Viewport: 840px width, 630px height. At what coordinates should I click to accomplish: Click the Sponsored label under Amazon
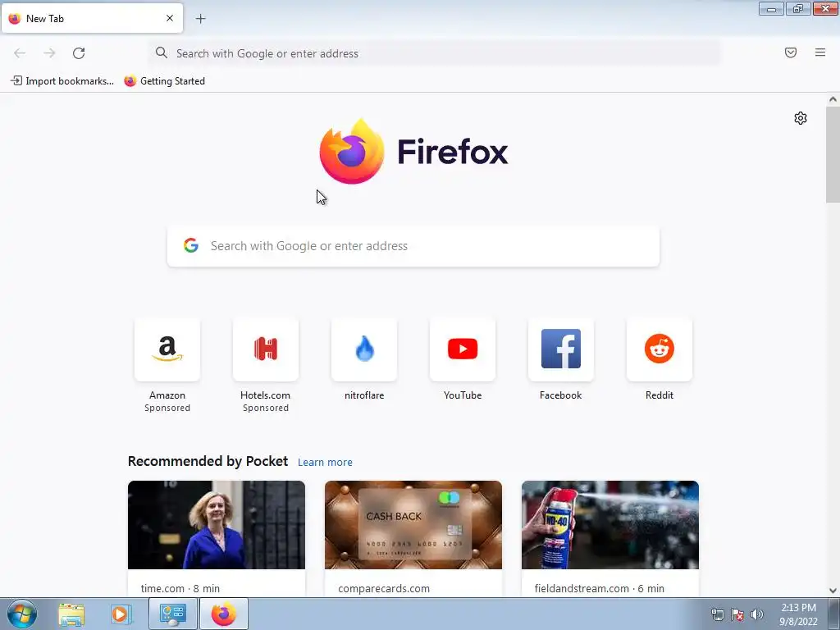pos(167,408)
